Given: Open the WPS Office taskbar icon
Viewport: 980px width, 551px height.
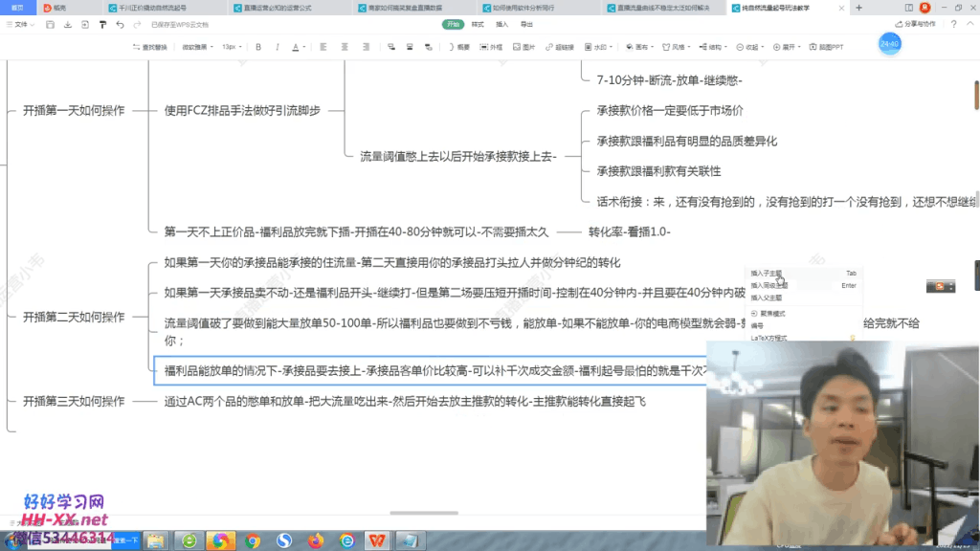Looking at the screenshot, I should point(377,540).
